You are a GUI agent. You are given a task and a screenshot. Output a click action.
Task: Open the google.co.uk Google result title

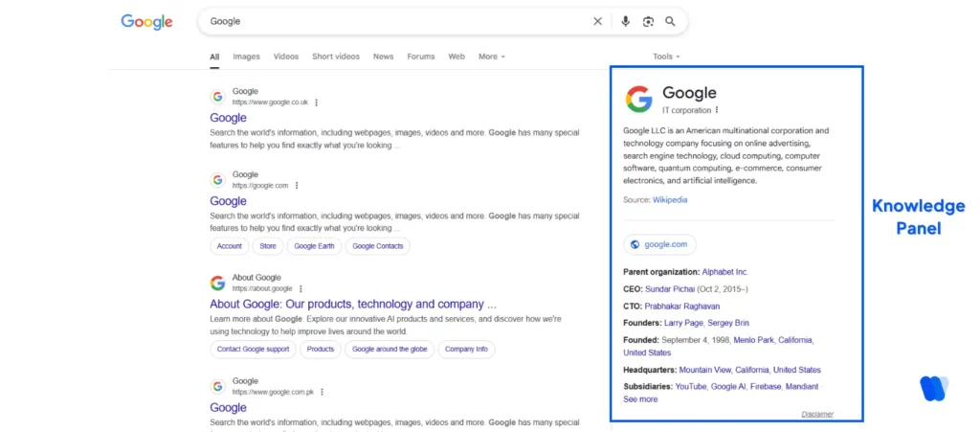(228, 118)
